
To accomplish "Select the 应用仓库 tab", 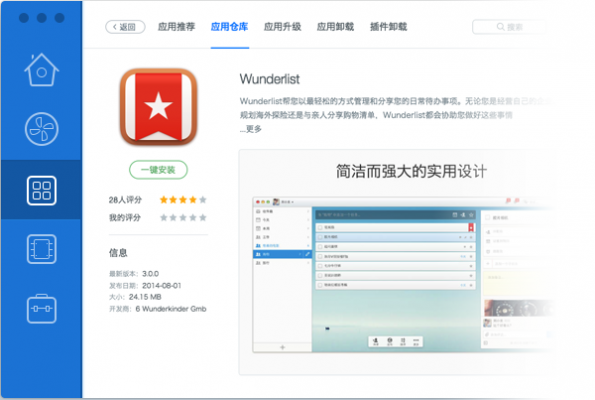I will point(230,27).
